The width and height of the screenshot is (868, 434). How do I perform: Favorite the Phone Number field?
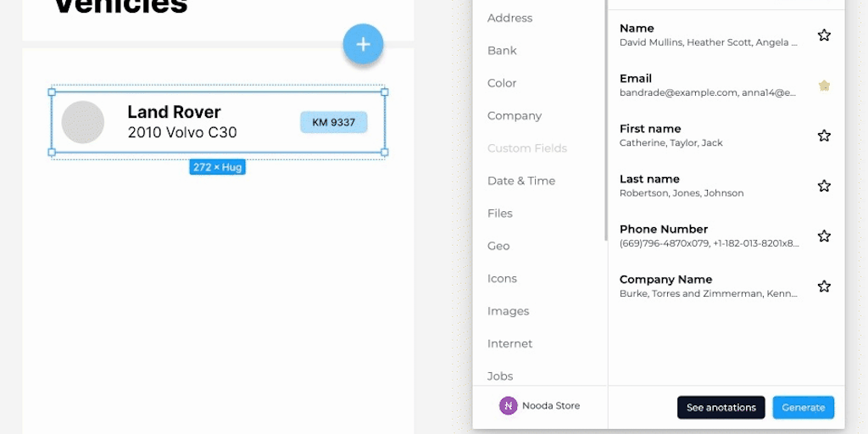pos(824,236)
